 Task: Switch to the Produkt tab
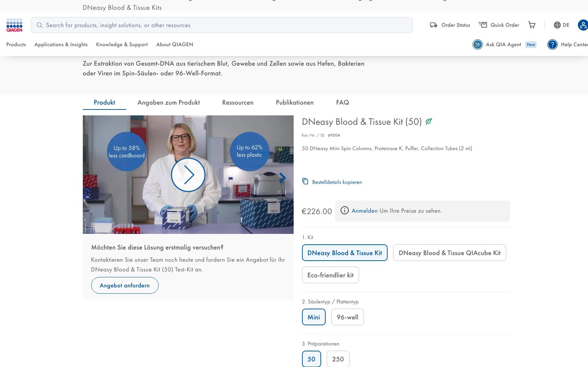pos(104,103)
